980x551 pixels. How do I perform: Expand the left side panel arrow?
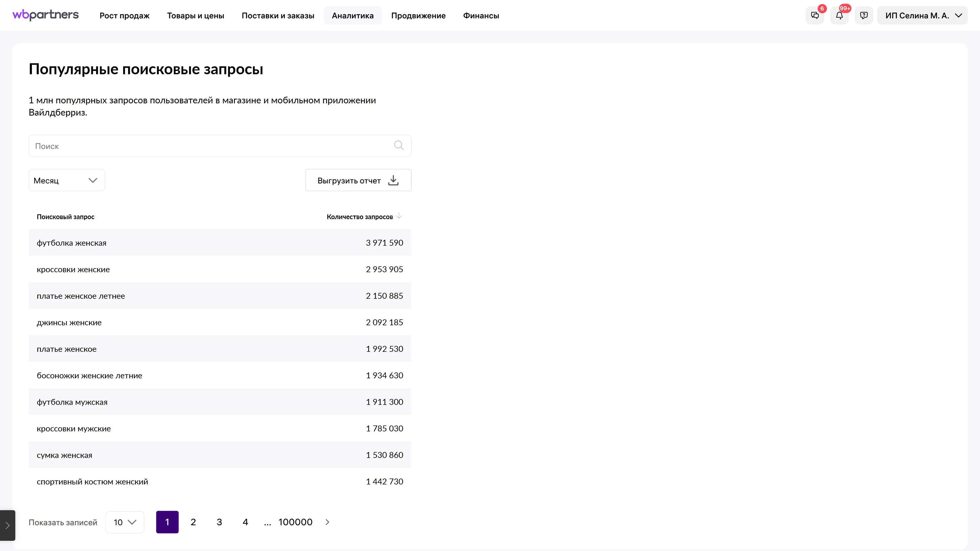pyautogui.click(x=7, y=525)
